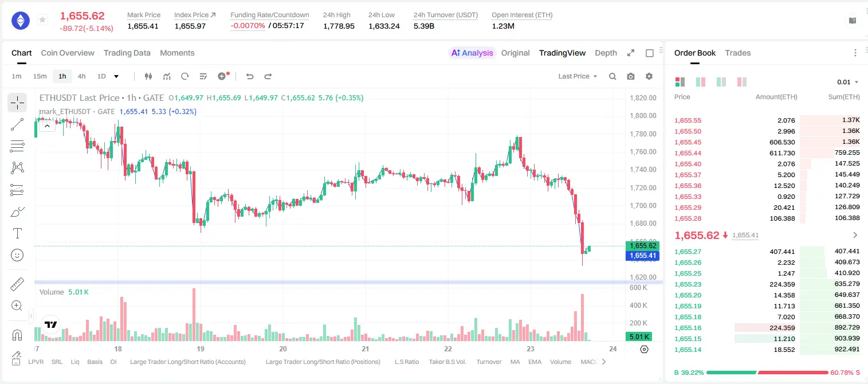Image resolution: width=868 pixels, height=384 pixels.
Task: Expand more timeframe intervals dropdown
Action: 116,76
